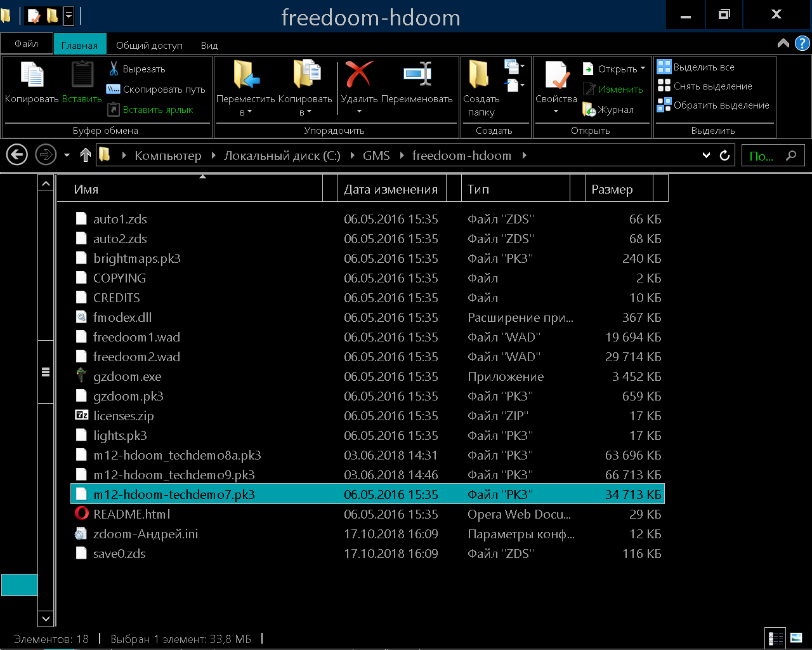Select the fmodex.dll file
Image resolution: width=812 pixels, height=650 pixels.
point(367,317)
